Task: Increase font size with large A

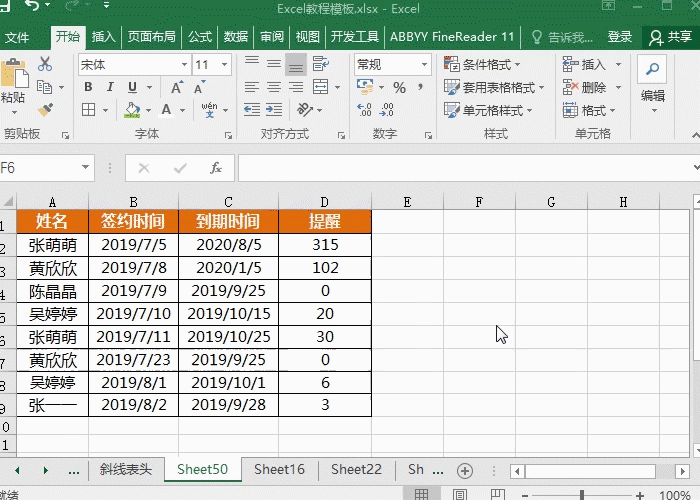Action: pyautogui.click(x=177, y=87)
